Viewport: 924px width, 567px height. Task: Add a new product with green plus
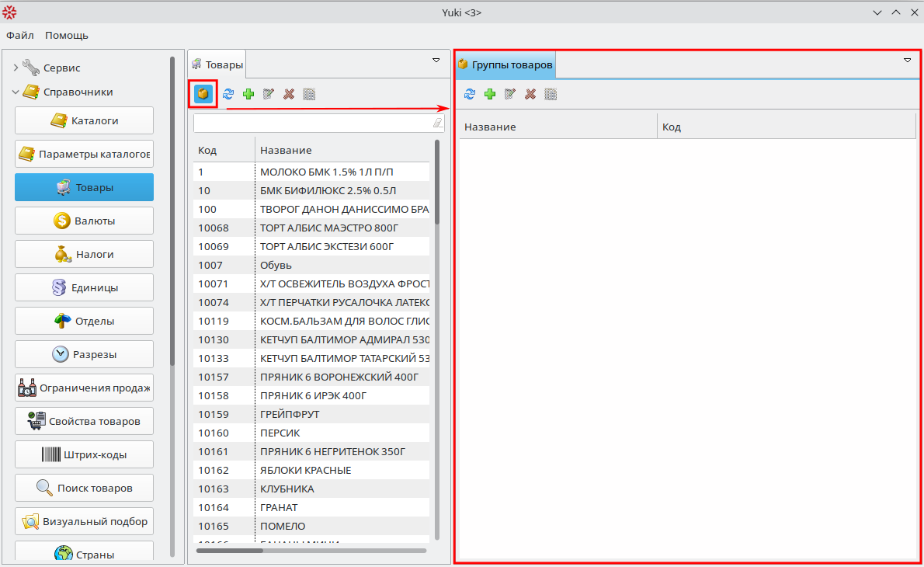(248, 94)
